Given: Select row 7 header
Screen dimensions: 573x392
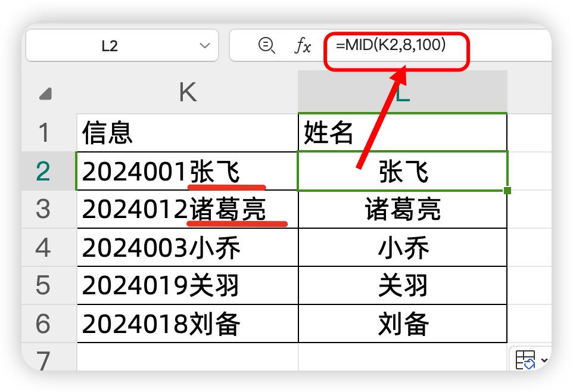Looking at the screenshot, I should click(x=49, y=357).
